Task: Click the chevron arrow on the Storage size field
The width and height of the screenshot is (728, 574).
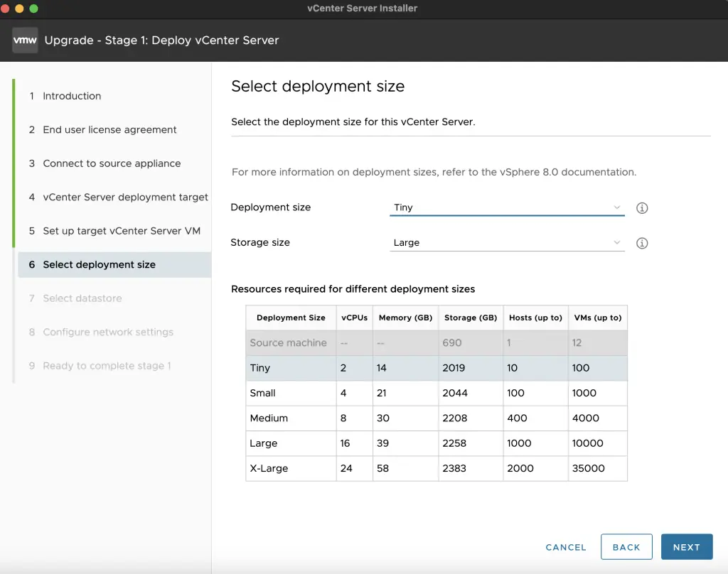Action: pos(616,242)
